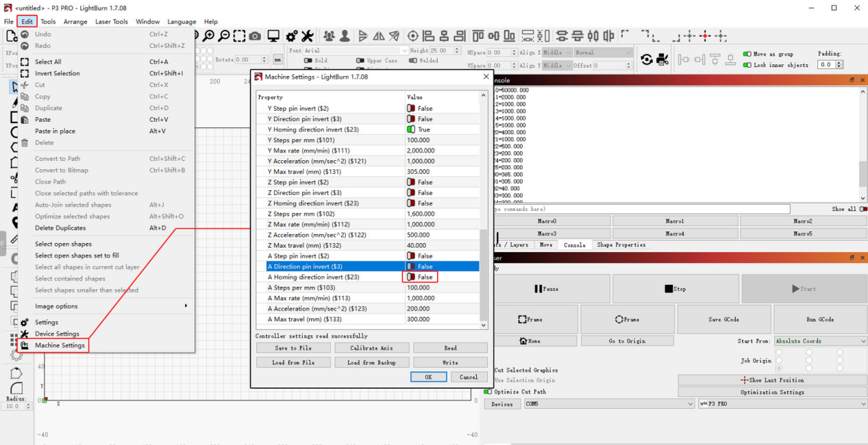
Task: Open the Start From Absolute Coords dropdown
Action: tap(821, 341)
